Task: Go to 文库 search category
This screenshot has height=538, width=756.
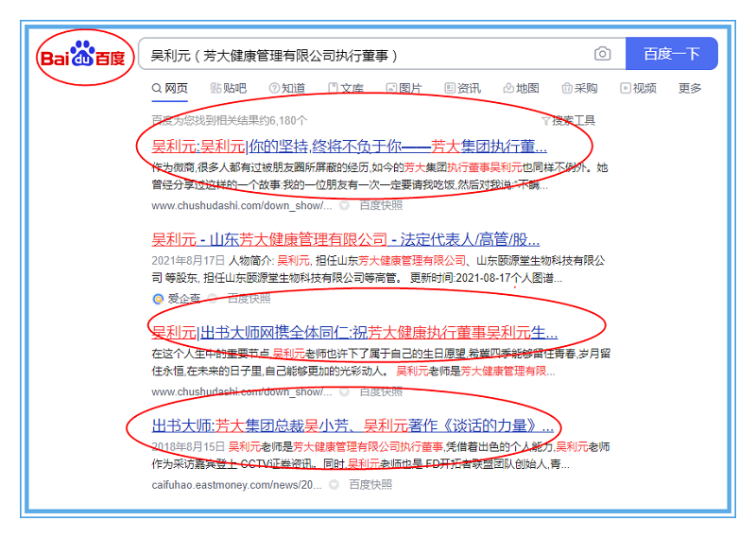Action: pyautogui.click(x=346, y=89)
